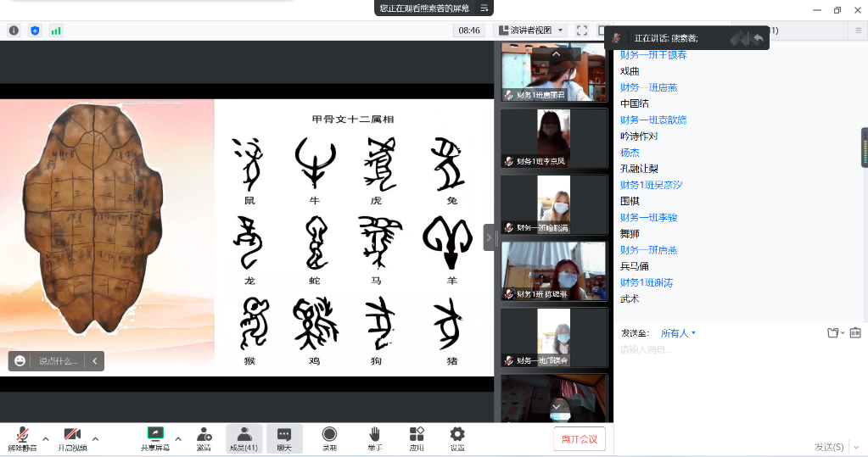Viewport: 868px width, 457px height.
Task: Click the meeting info icon
Action: [x=14, y=31]
